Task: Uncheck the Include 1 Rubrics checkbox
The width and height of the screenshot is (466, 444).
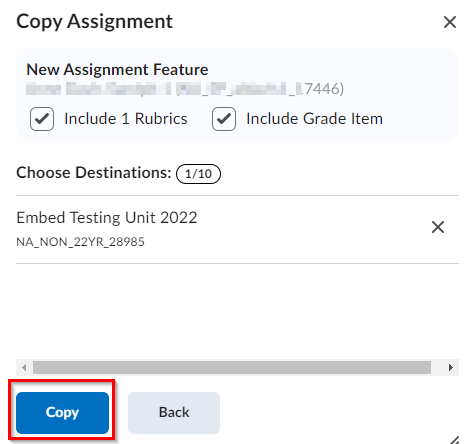Action: coord(42,119)
